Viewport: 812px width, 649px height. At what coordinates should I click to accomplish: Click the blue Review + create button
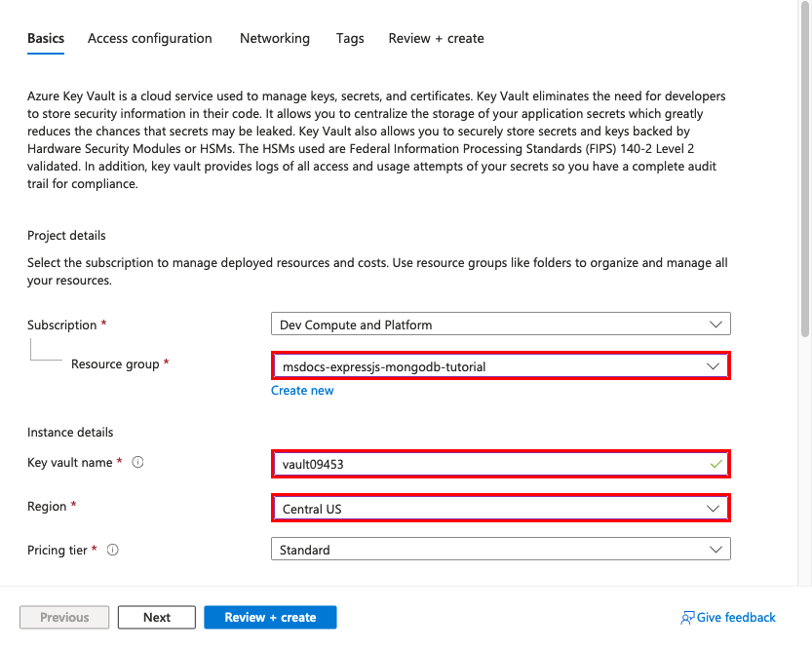point(270,618)
